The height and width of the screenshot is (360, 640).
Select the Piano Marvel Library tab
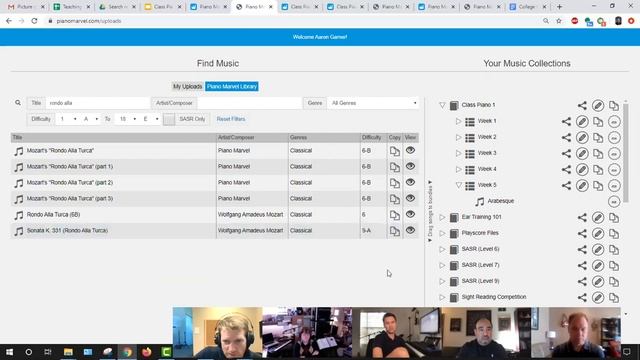(x=231, y=87)
